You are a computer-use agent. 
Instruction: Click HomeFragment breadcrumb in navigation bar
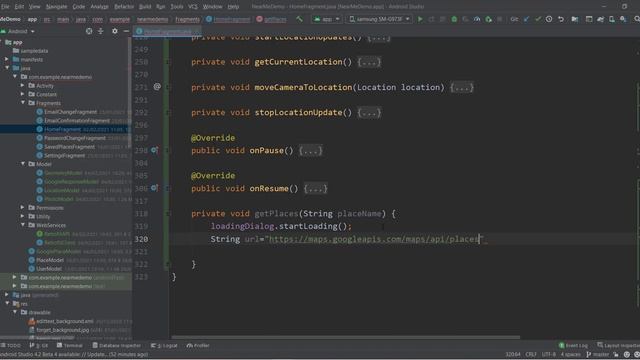[228, 19]
